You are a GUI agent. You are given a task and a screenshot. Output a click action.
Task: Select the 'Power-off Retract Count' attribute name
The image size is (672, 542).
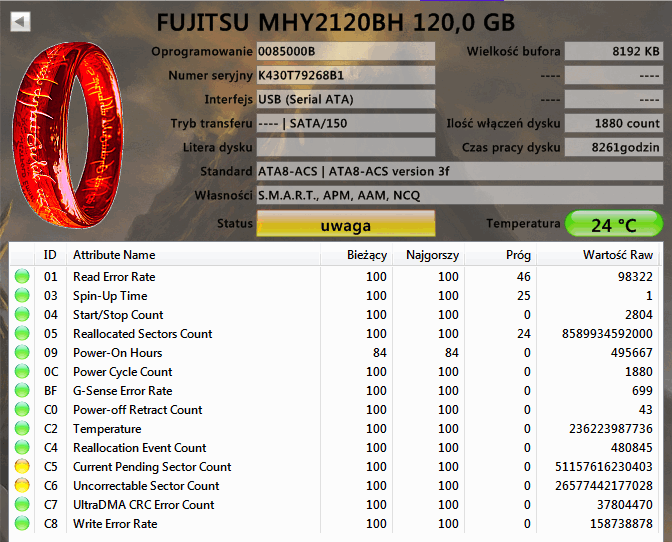138,410
